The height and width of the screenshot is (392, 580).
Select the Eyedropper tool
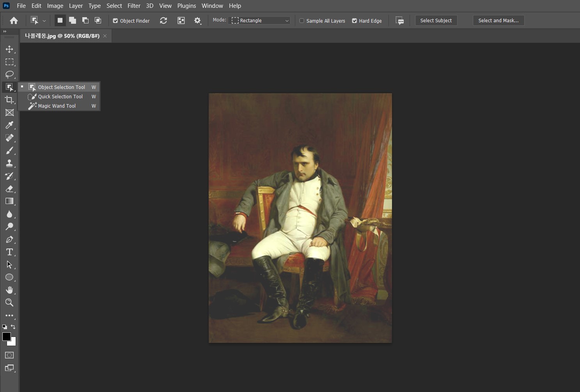9,125
